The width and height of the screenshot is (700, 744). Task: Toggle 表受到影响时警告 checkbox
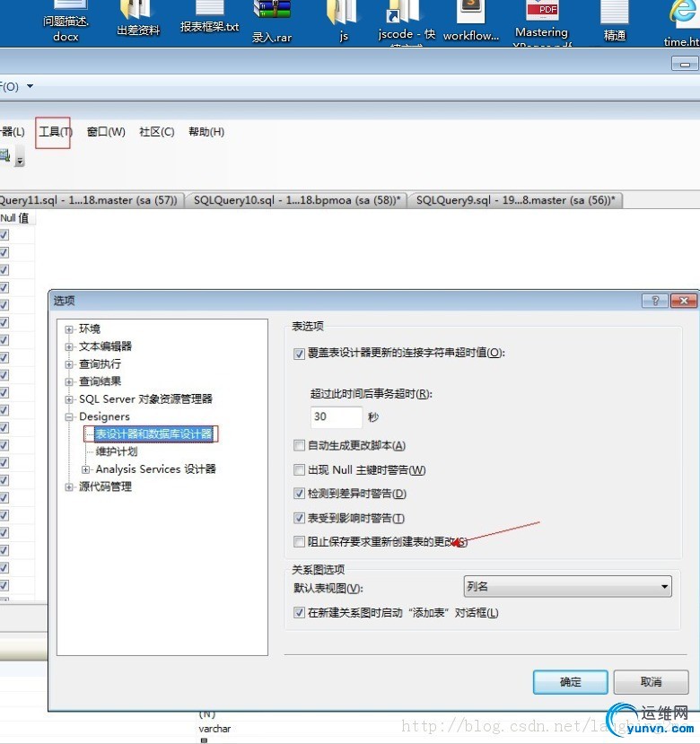(x=299, y=518)
